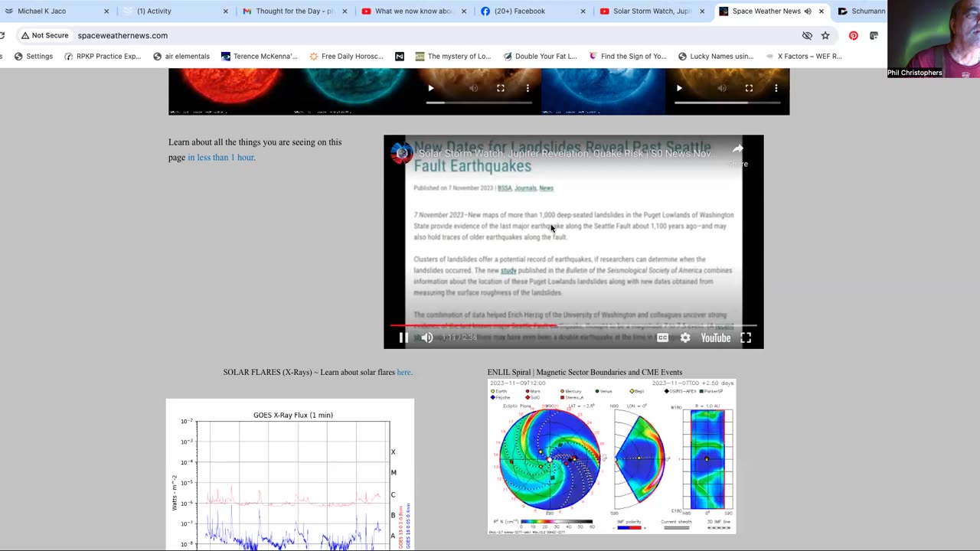Open the teal sun image
This screenshot has width=980, height=551.
coord(354,91)
